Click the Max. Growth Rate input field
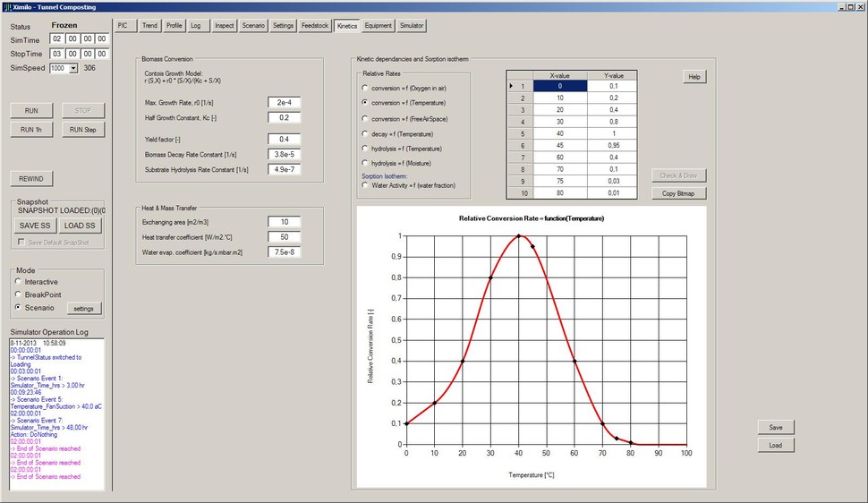This screenshot has height=503, width=868. tap(284, 102)
